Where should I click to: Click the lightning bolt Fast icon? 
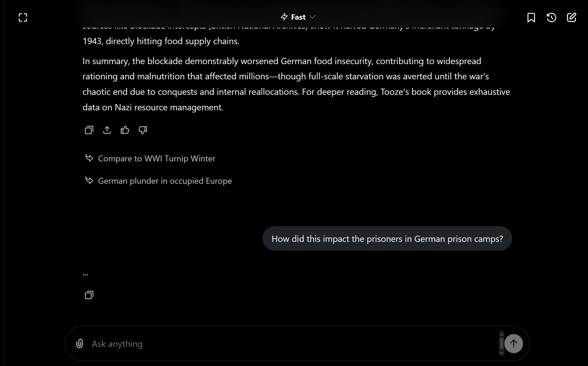284,17
